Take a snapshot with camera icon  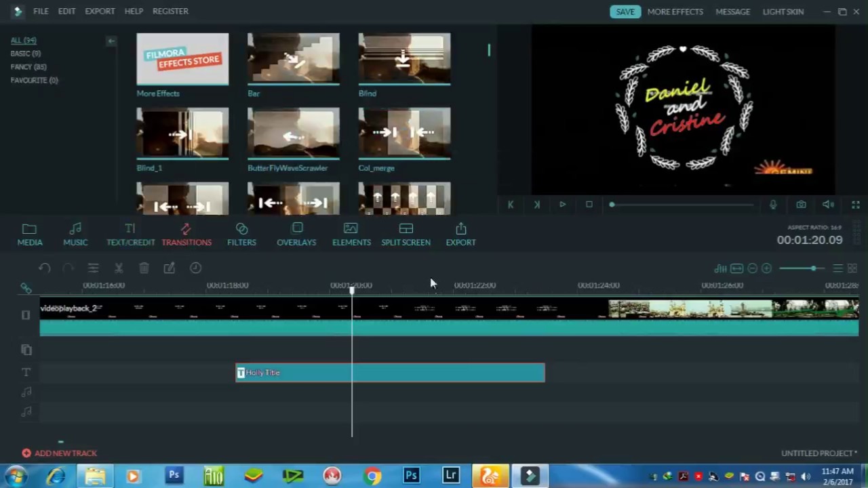[801, 205]
